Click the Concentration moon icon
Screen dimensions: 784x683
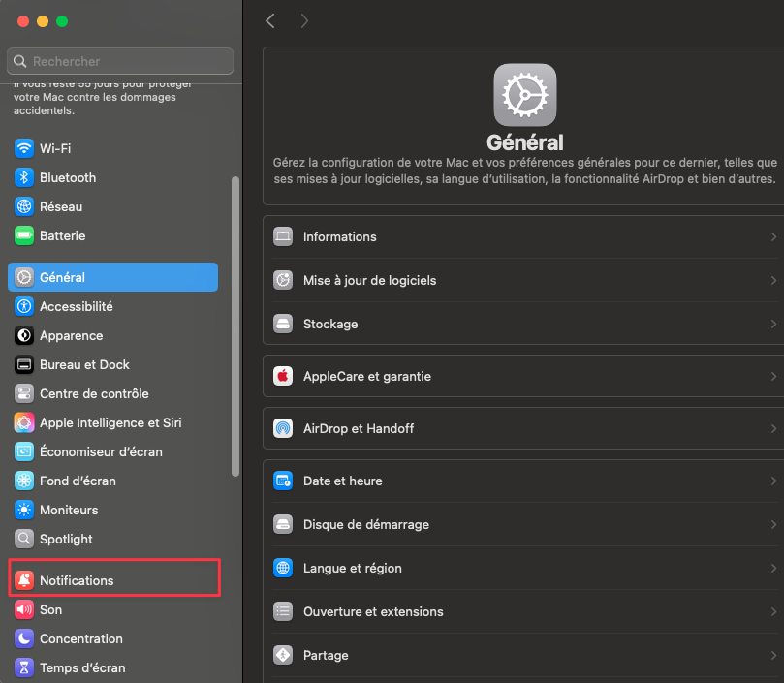click(24, 638)
